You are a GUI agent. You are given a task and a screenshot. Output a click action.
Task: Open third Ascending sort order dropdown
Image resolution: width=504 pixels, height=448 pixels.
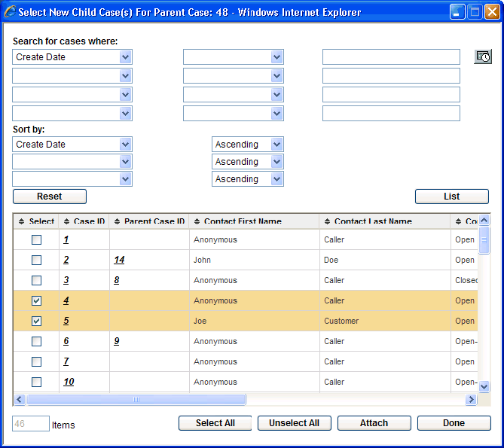coord(248,179)
